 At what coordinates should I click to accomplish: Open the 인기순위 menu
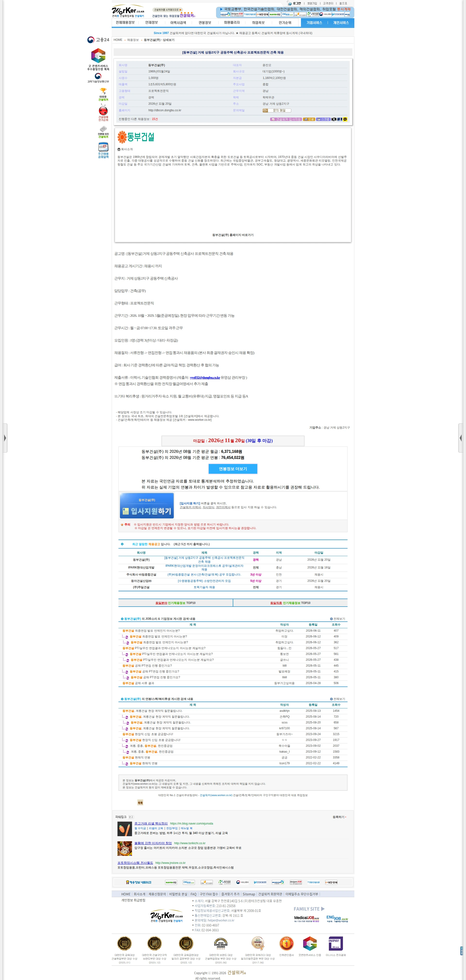point(285,22)
